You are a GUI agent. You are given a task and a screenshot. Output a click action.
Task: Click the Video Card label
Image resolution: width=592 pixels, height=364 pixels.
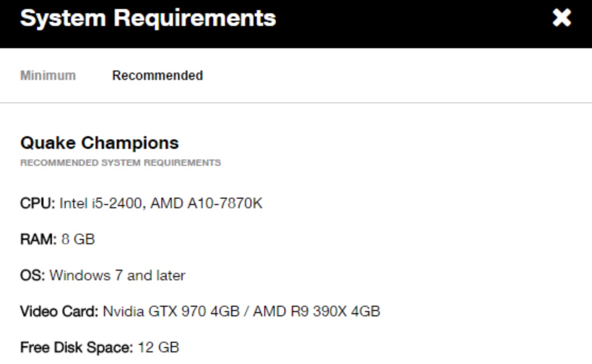click(59, 312)
